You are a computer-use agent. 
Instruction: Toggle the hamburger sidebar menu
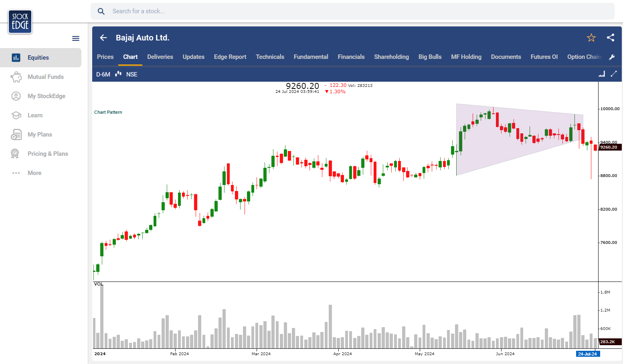(76, 38)
